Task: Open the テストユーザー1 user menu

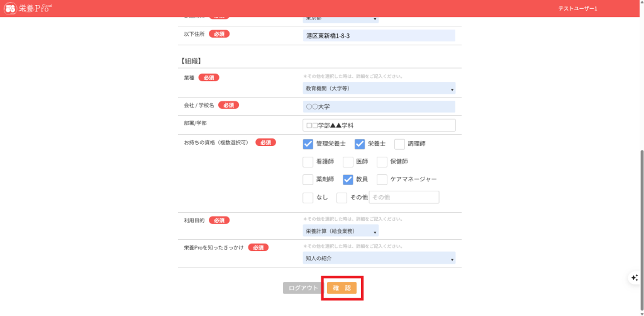Action: pos(577,8)
